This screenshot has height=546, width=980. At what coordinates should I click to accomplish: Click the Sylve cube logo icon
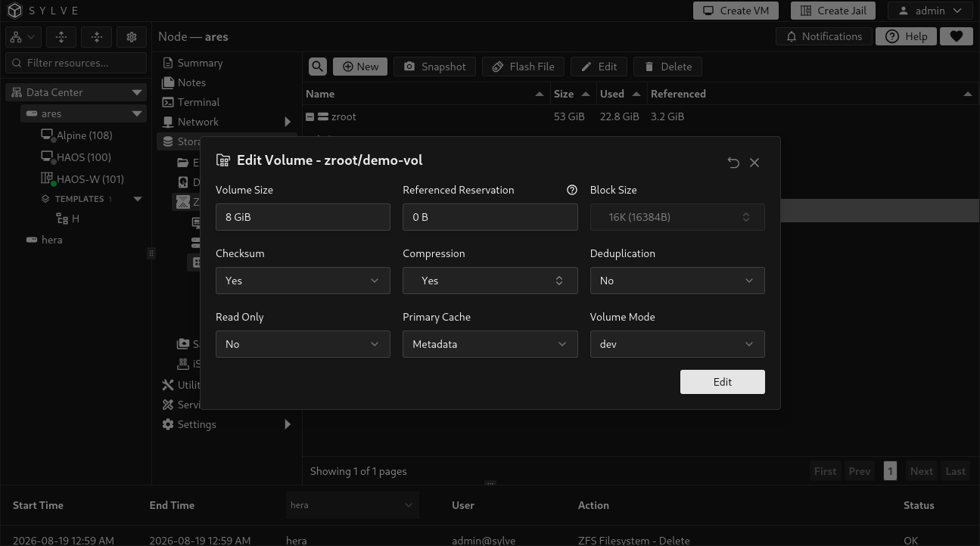click(15, 11)
